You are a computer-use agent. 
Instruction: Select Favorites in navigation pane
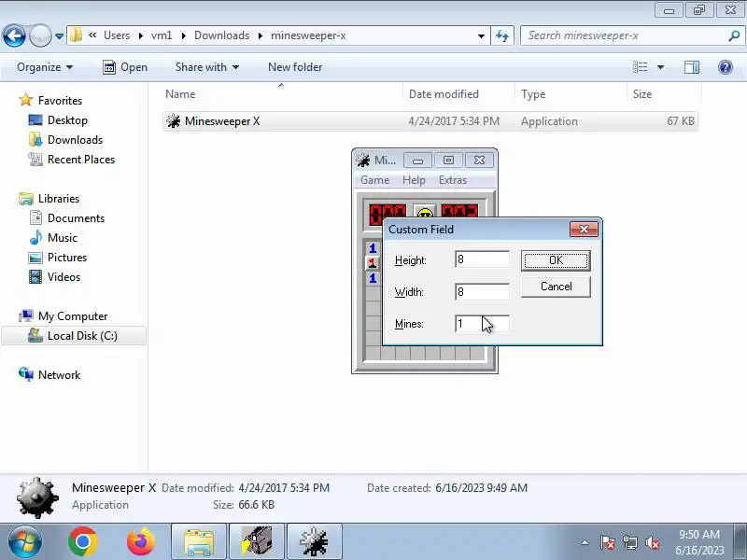[60, 101]
